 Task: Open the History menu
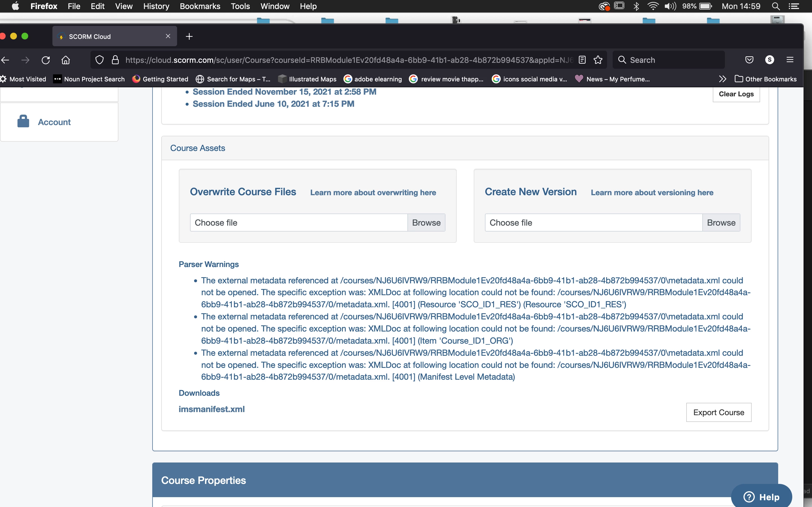[x=156, y=6]
